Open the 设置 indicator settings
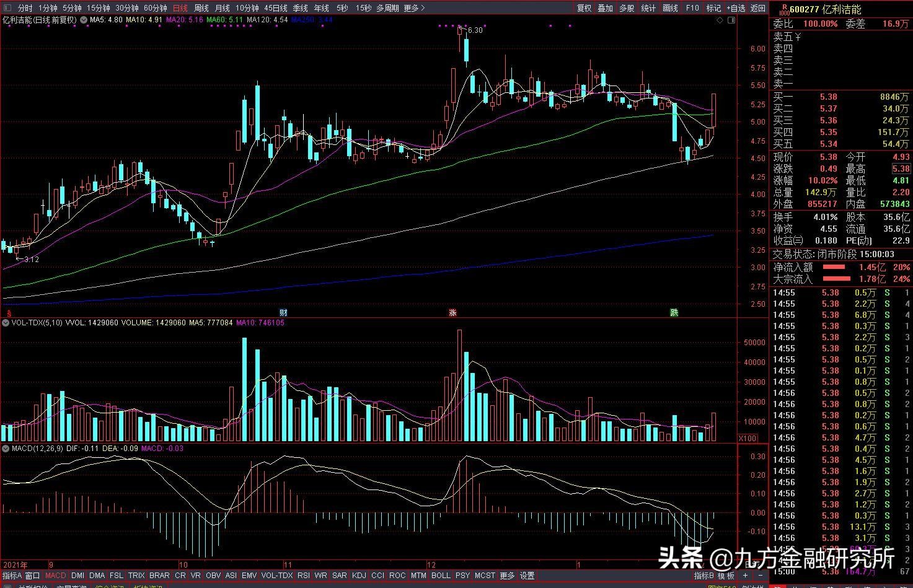The image size is (913, 588). coord(527,576)
